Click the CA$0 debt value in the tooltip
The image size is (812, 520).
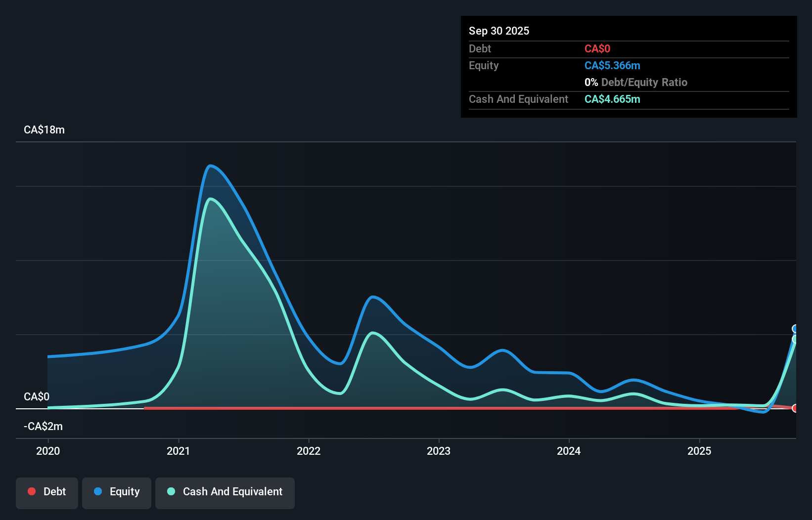[597, 48]
